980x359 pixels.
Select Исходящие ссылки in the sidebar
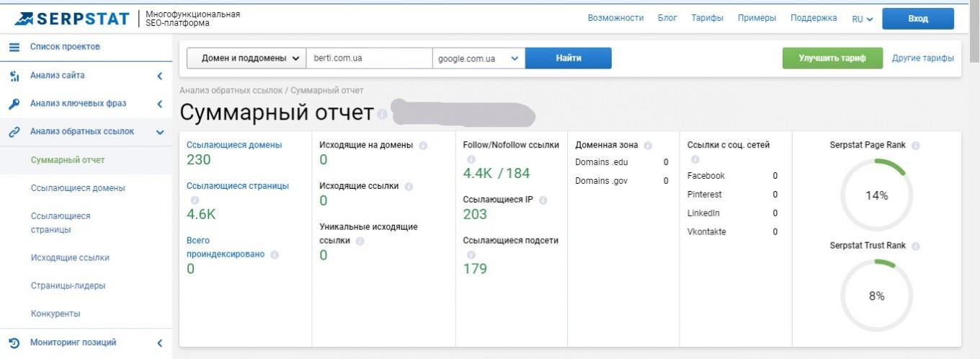[x=70, y=258]
